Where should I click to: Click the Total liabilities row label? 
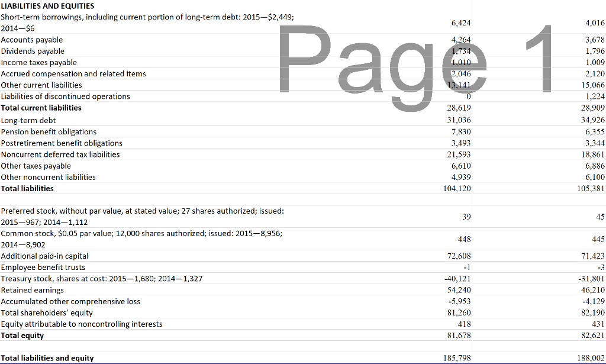pos(29,188)
